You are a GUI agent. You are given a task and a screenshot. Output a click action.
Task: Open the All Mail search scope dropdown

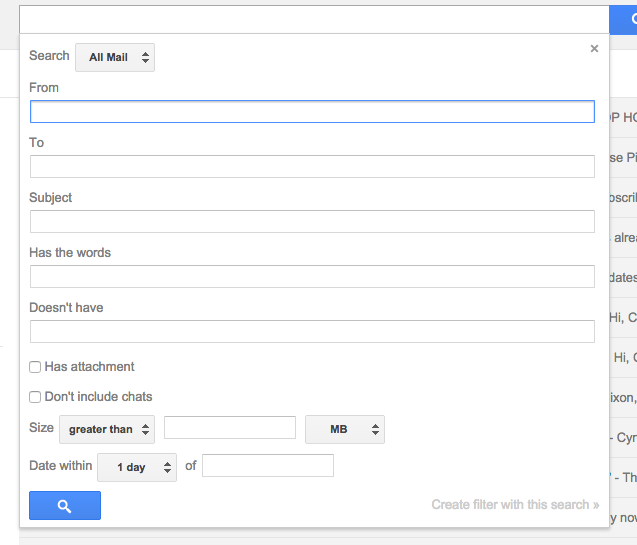click(115, 57)
